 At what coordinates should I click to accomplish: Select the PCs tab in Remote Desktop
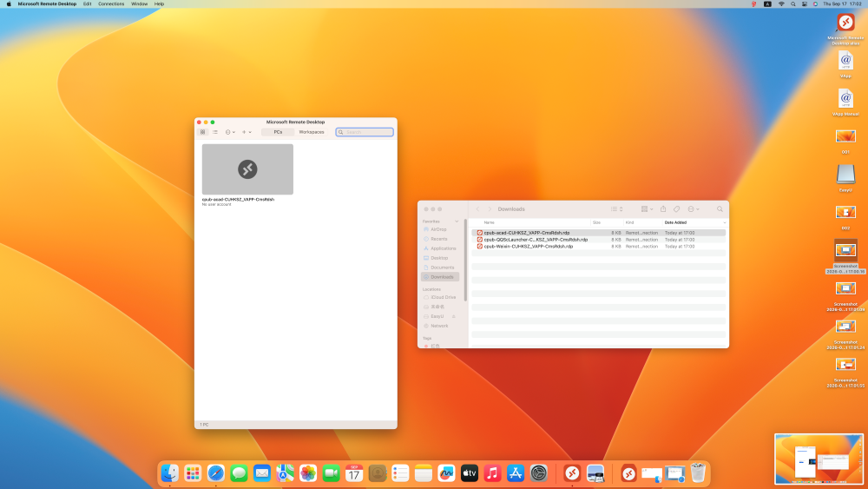(278, 132)
